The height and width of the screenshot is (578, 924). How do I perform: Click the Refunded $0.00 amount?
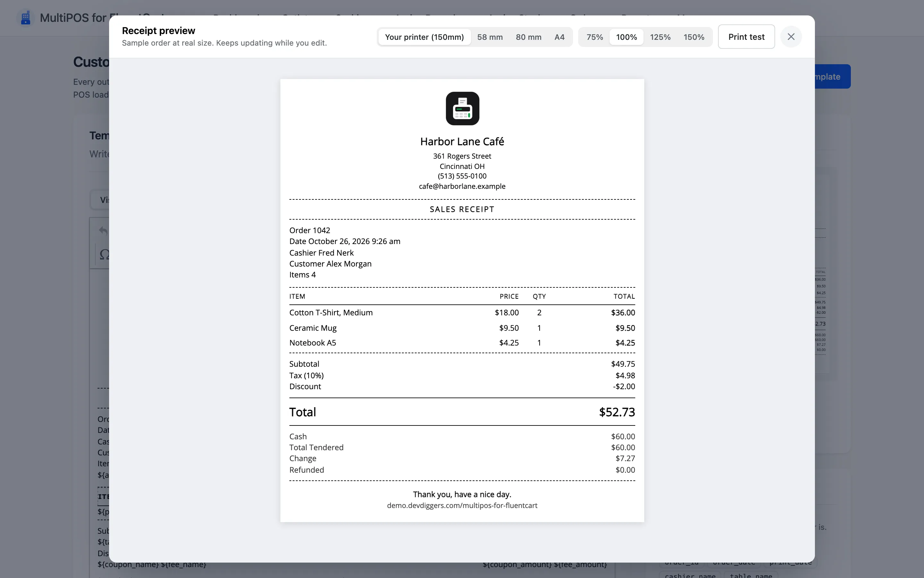coord(625,470)
